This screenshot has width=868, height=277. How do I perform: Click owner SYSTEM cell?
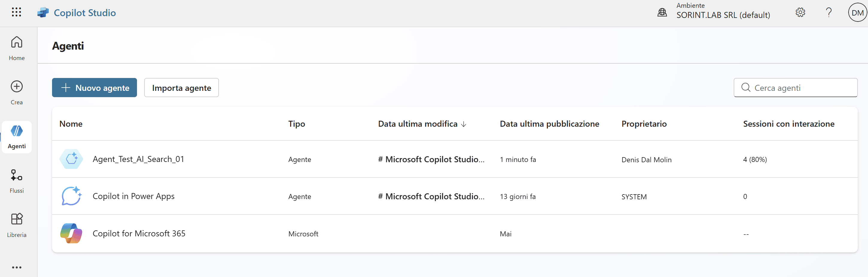click(634, 197)
